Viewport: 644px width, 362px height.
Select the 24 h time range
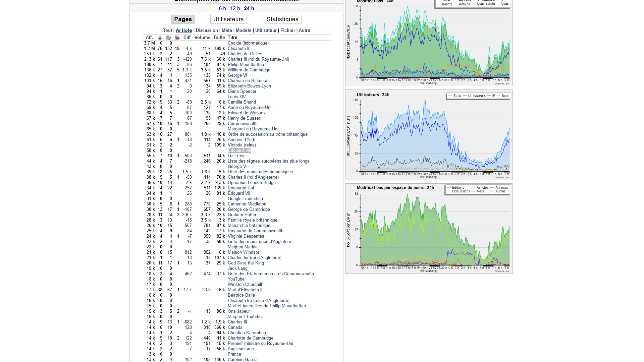point(249,8)
